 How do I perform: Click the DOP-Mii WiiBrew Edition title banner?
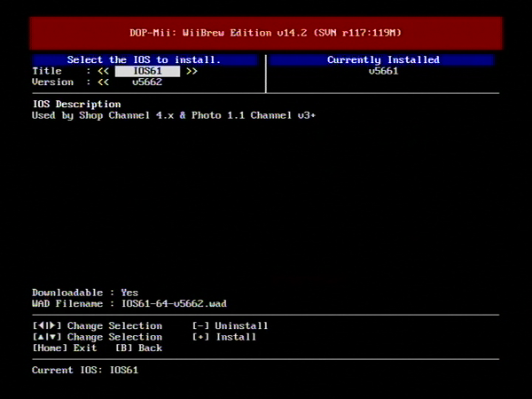click(266, 34)
